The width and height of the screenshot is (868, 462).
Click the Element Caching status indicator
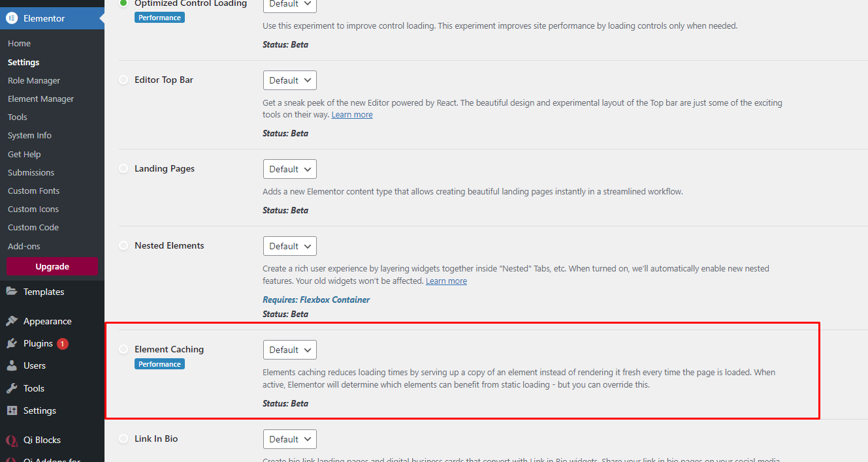click(123, 349)
